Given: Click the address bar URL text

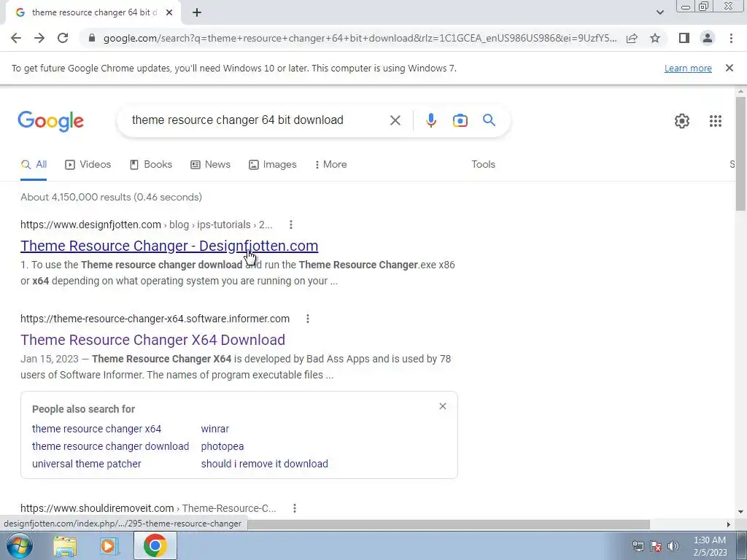Looking at the screenshot, I should pos(360,38).
